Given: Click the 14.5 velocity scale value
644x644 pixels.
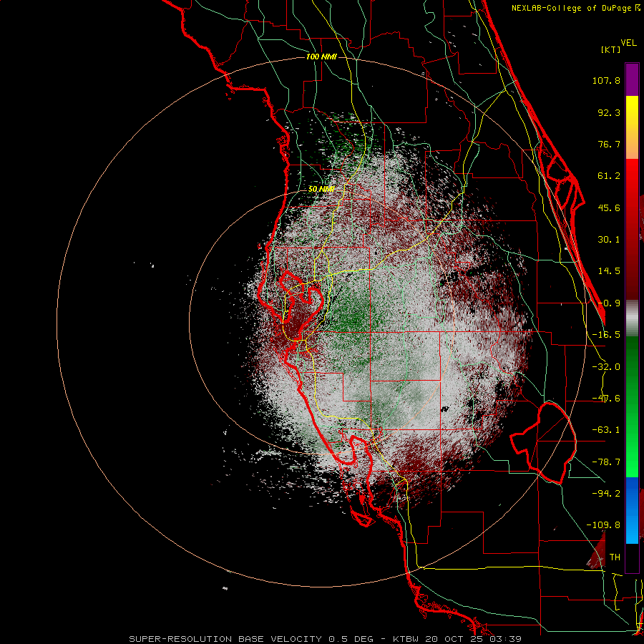Looking at the screenshot, I should [609, 271].
